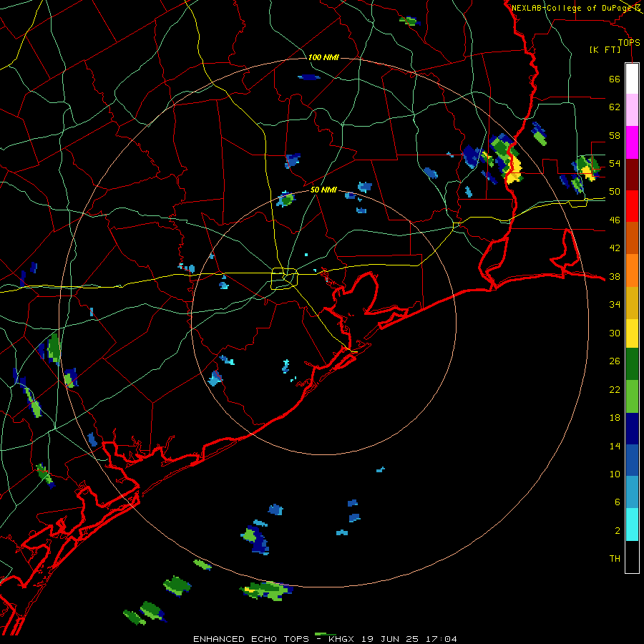Click the cyan legend swatch

632,525
